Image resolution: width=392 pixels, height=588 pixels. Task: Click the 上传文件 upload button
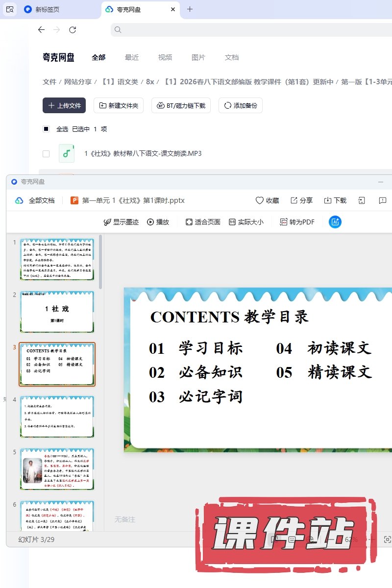64,105
